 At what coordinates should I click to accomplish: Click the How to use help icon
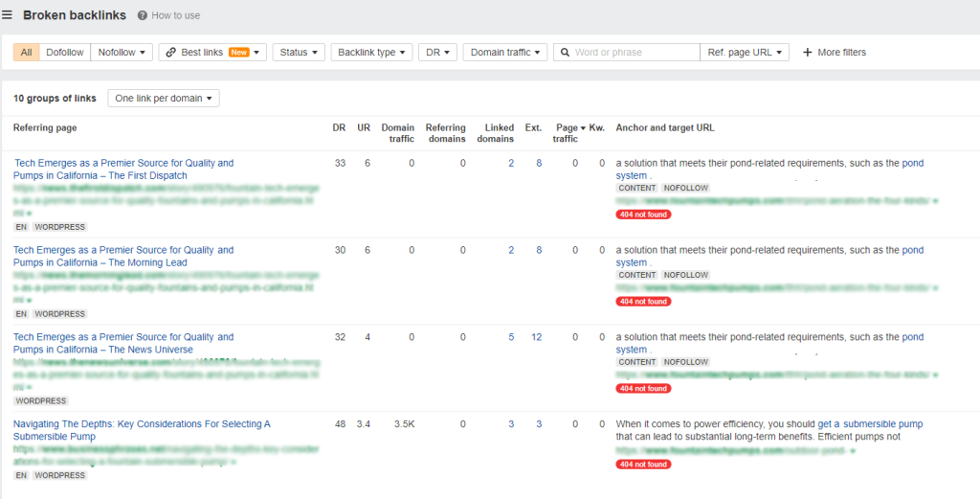tap(143, 15)
